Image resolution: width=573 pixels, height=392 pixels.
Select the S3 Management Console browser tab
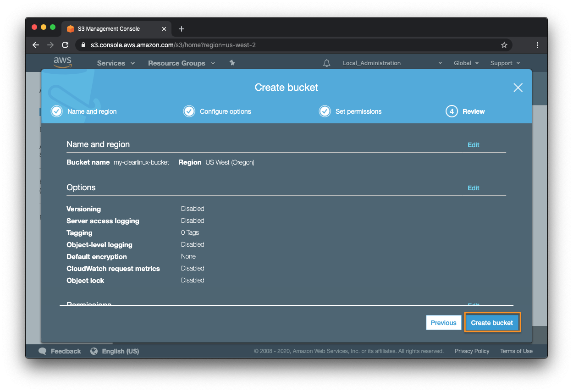pos(116,29)
